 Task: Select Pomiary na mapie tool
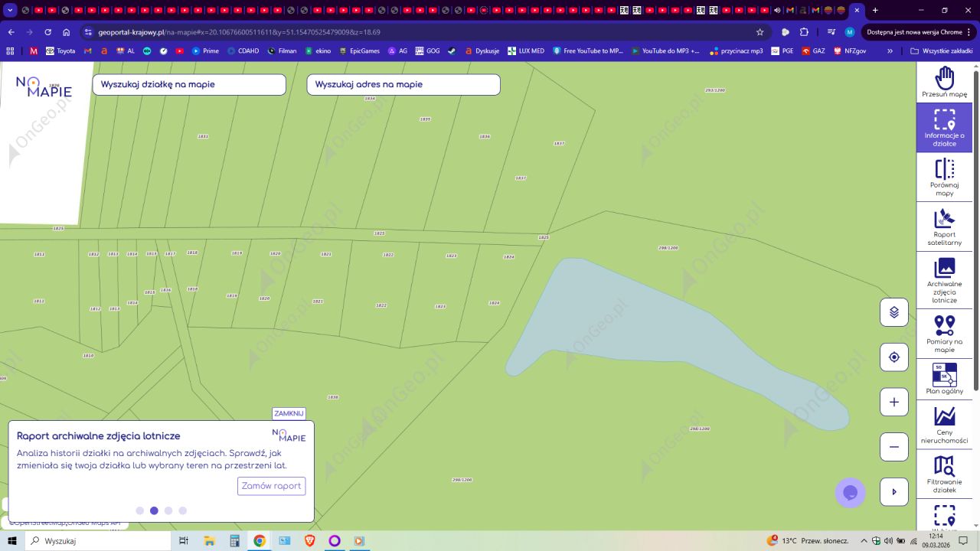point(944,334)
